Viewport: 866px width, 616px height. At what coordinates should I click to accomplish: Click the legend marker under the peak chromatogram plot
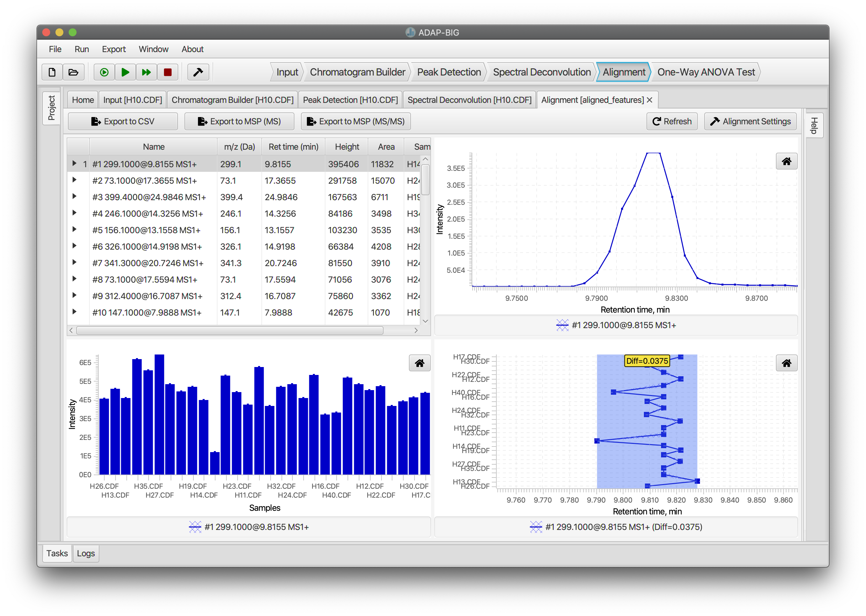click(x=562, y=325)
